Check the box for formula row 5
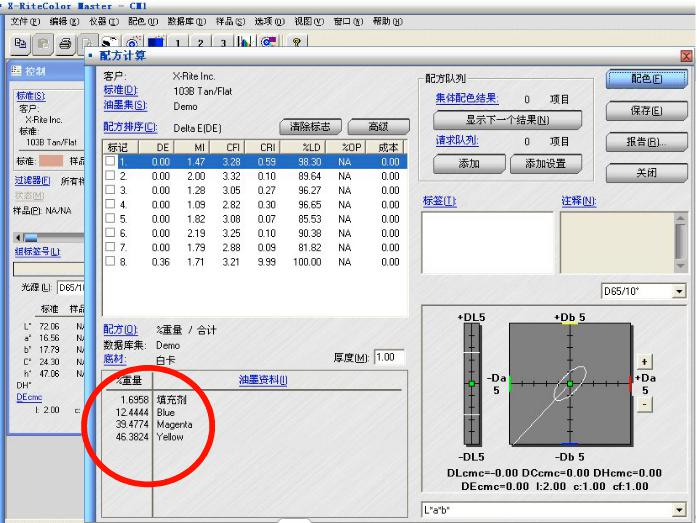 point(110,218)
